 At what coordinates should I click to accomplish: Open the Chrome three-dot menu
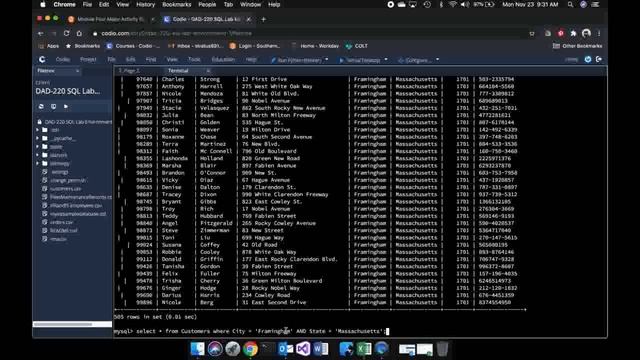coord(599,33)
